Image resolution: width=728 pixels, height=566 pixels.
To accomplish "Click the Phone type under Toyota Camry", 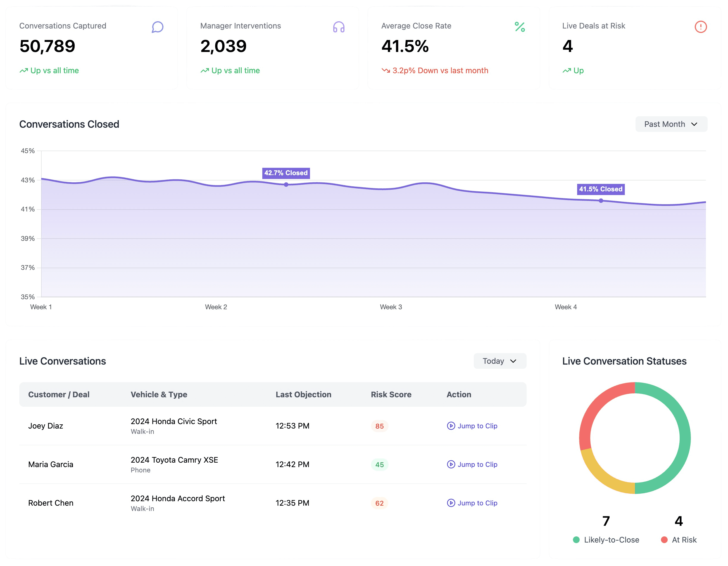I will coord(140,470).
